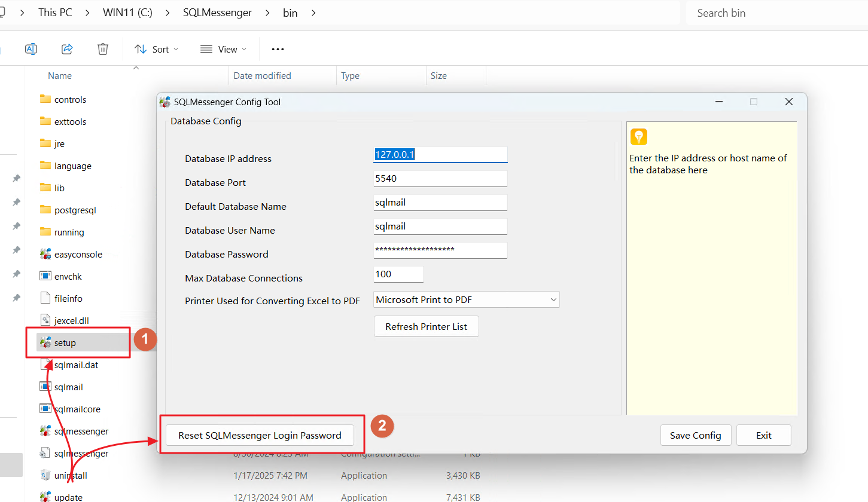
Task: Select the setup application file
Action: (65, 343)
